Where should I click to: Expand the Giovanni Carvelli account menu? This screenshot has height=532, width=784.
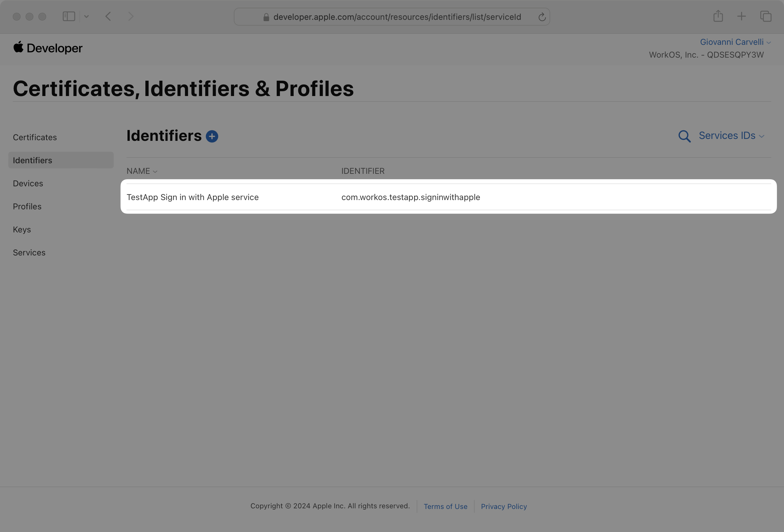click(735, 42)
